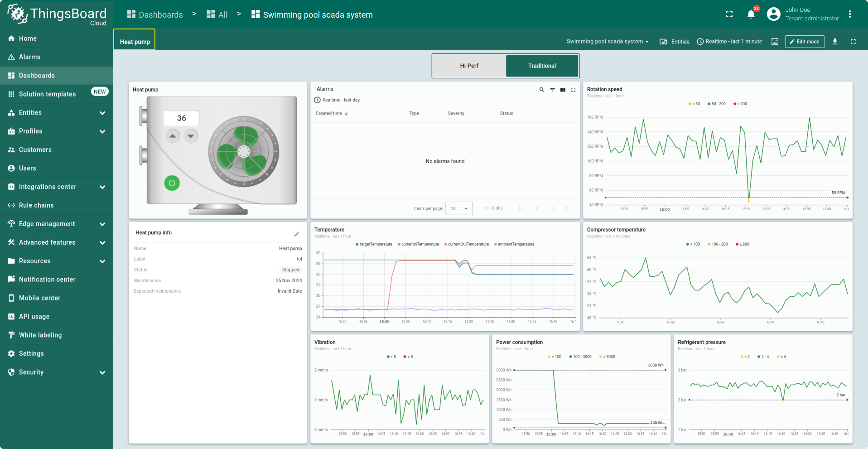868x449 pixels.
Task: Expand the Alarms widget to fullscreen
Action: point(573,90)
